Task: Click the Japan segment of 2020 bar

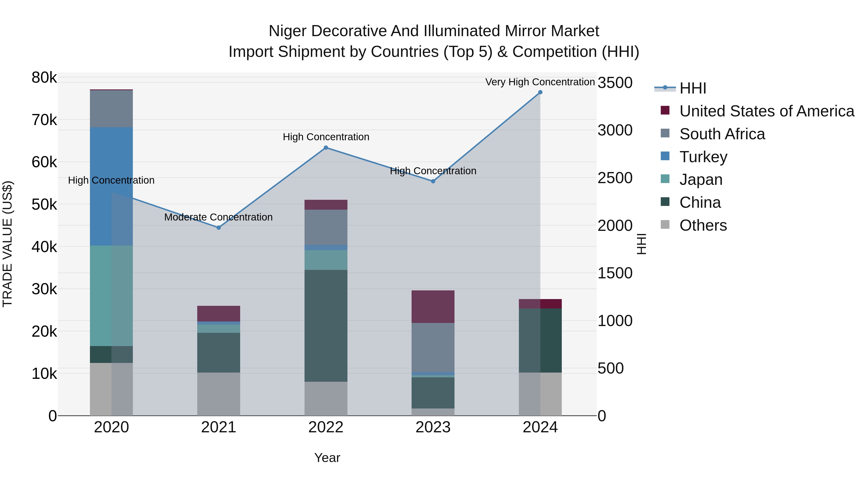Action: pyautogui.click(x=111, y=296)
